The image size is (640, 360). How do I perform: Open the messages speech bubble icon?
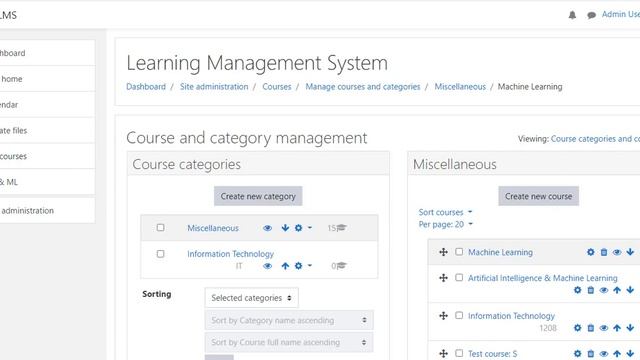tap(591, 16)
